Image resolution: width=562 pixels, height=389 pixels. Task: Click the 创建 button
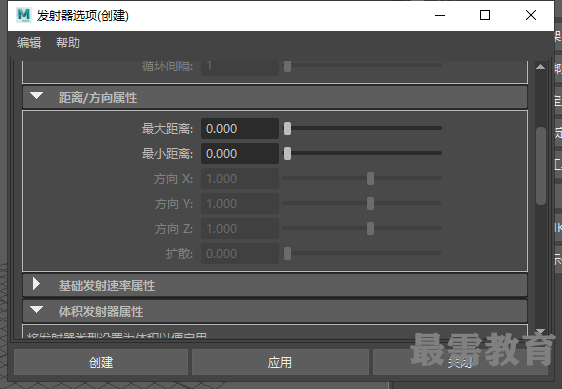point(101,362)
